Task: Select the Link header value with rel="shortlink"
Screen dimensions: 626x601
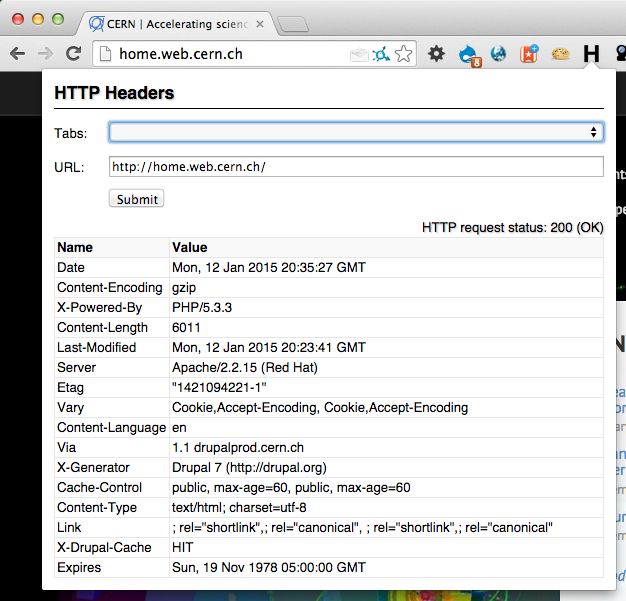Action: point(362,528)
